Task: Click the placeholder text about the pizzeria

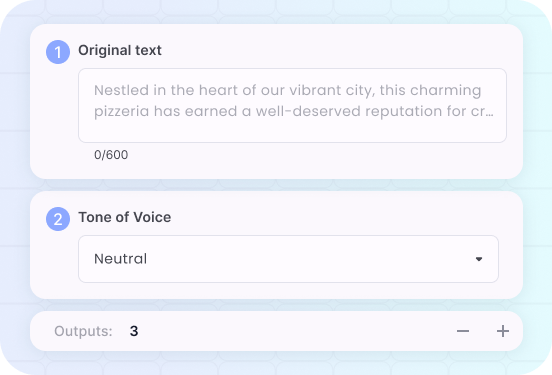Action: (294, 101)
